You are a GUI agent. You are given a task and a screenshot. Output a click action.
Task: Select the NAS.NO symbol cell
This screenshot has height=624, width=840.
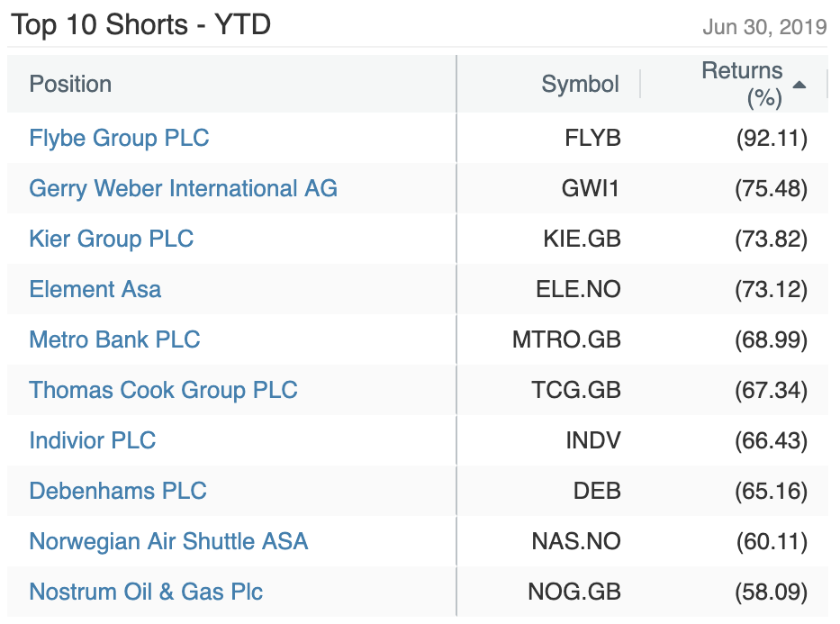(576, 541)
